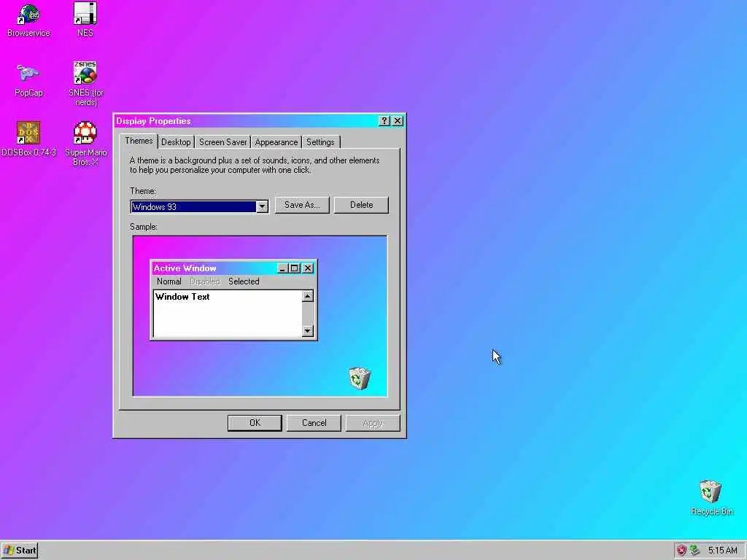Screen dimensions: 747x560
Task: Open the Start menu
Action: [20, 551]
